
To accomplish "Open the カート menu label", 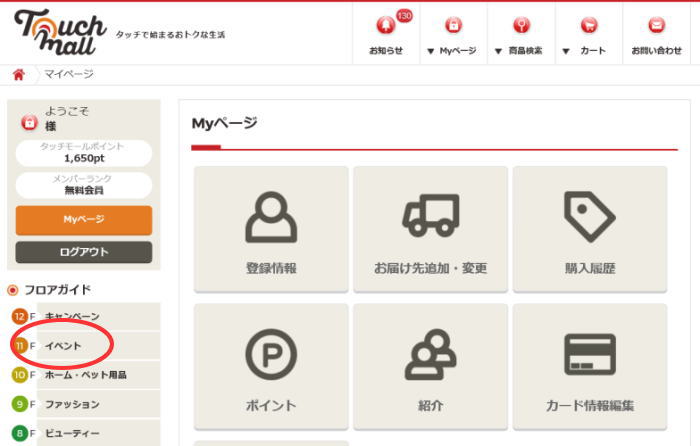I will tap(593, 50).
